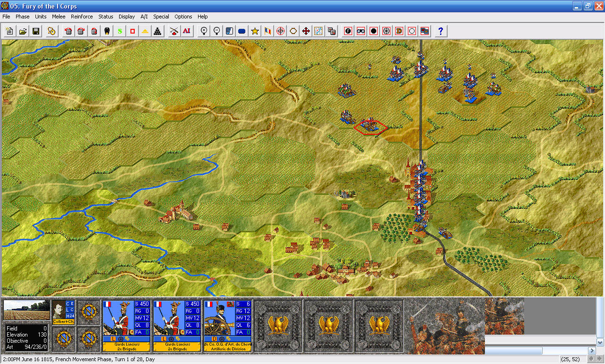Image resolution: width=605 pixels, height=364 pixels.
Task: Open the Help menu
Action: pos(203,17)
